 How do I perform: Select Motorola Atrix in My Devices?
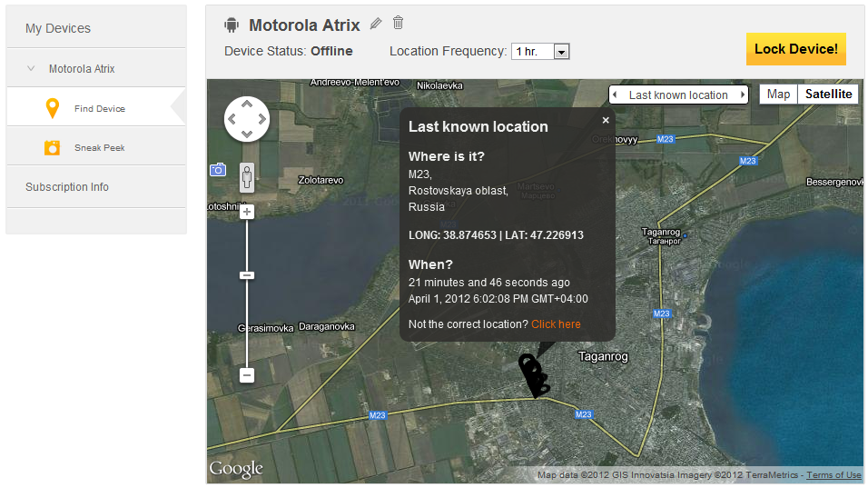point(82,69)
